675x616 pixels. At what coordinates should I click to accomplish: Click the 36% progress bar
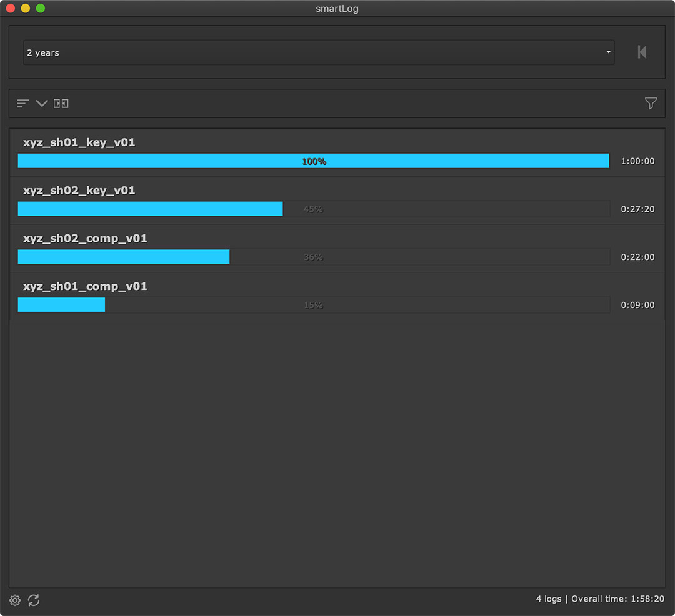[313, 257]
